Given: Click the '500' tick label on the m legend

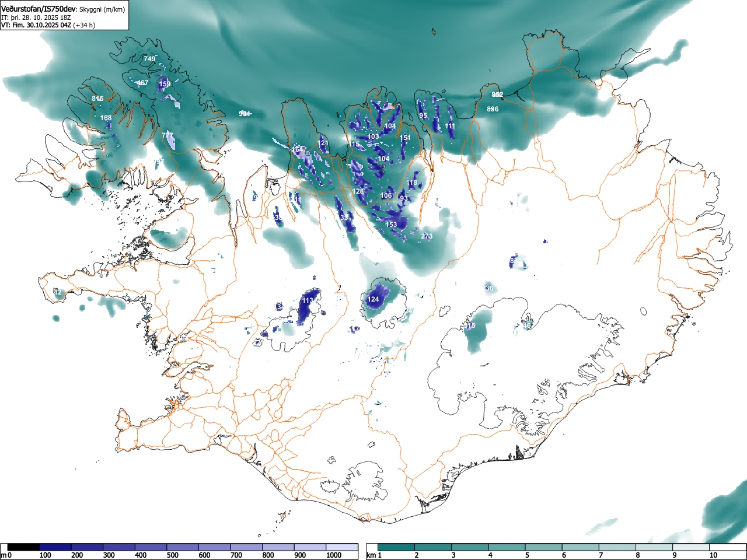Looking at the screenshot, I should pyautogui.click(x=173, y=555).
